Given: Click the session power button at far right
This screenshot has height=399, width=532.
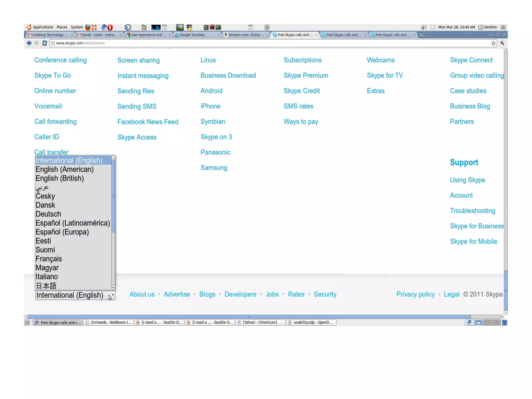Looking at the screenshot, I should click(503, 27).
